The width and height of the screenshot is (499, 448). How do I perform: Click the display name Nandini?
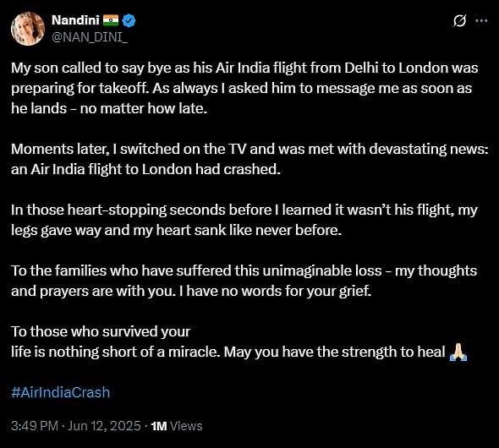tap(75, 20)
